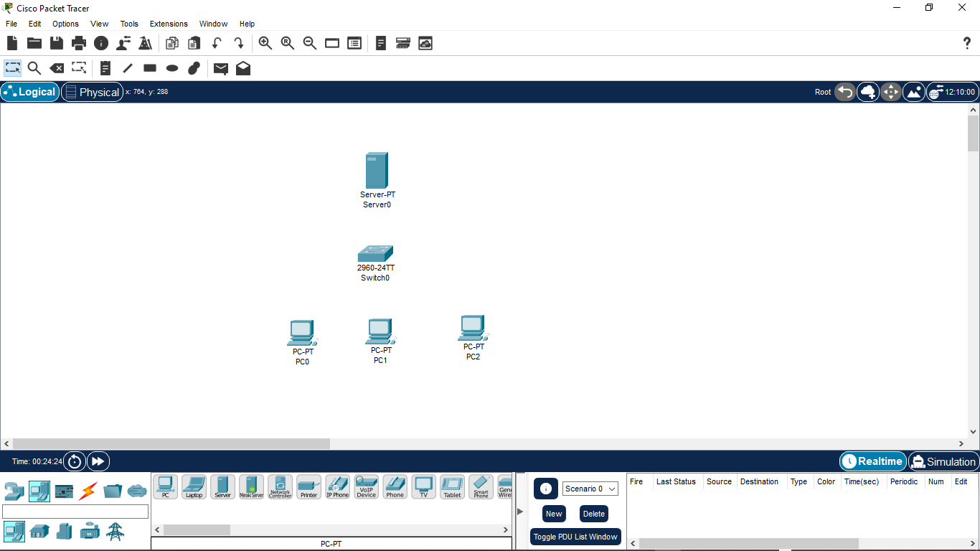
Task: Switch to Logical workspace view
Action: tap(30, 92)
